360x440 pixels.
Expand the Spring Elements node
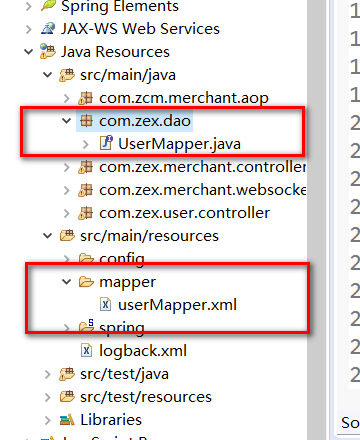coord(29,6)
